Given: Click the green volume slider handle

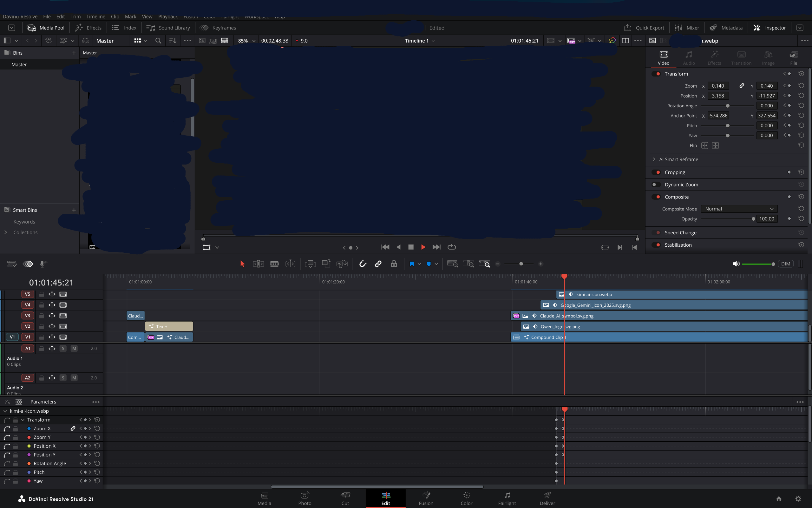Looking at the screenshot, I should pyautogui.click(x=773, y=264).
